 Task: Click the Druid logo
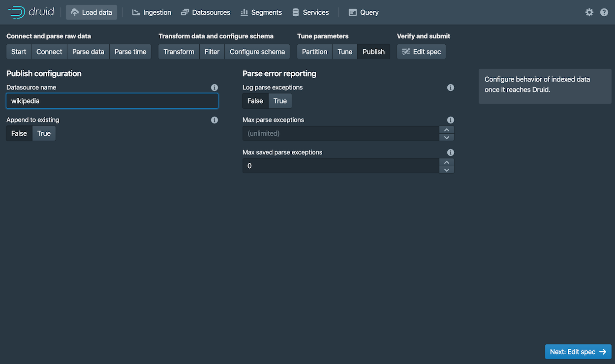click(31, 12)
